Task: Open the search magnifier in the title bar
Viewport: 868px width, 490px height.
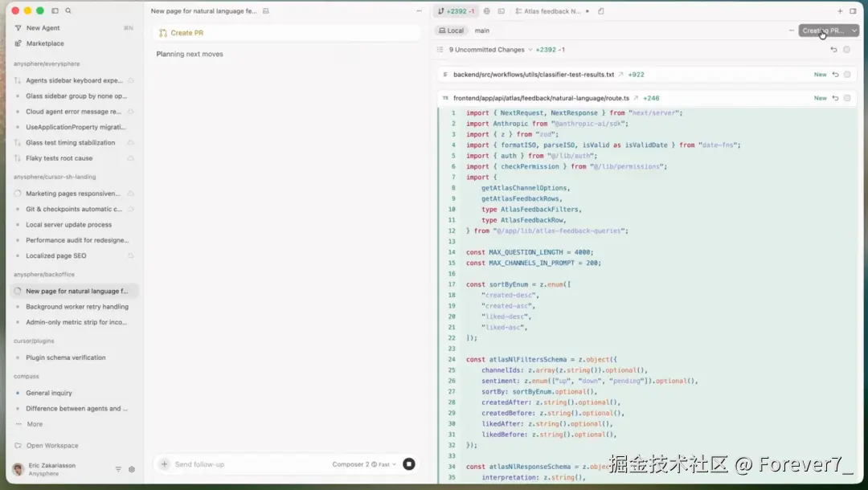Action: tap(68, 10)
